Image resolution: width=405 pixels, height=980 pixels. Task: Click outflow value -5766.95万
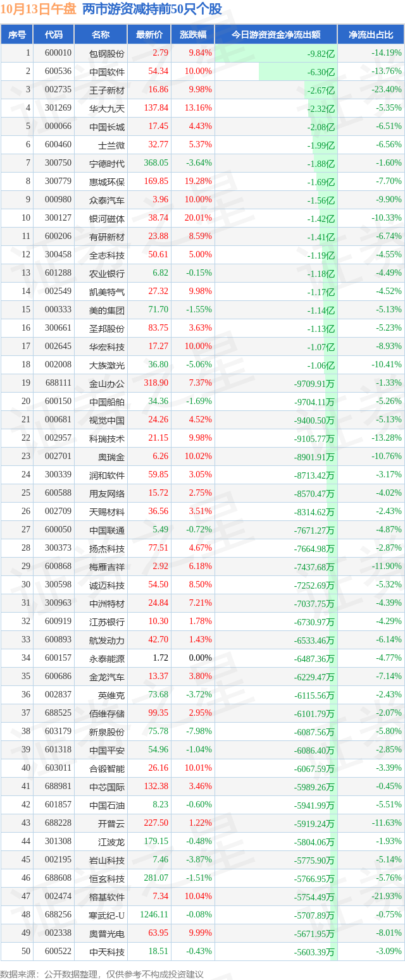point(315,878)
